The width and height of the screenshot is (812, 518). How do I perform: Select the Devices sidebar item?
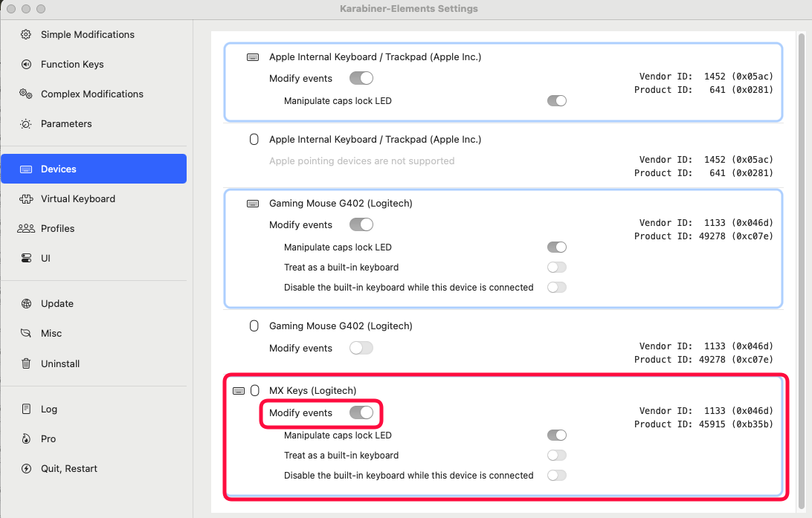94,169
